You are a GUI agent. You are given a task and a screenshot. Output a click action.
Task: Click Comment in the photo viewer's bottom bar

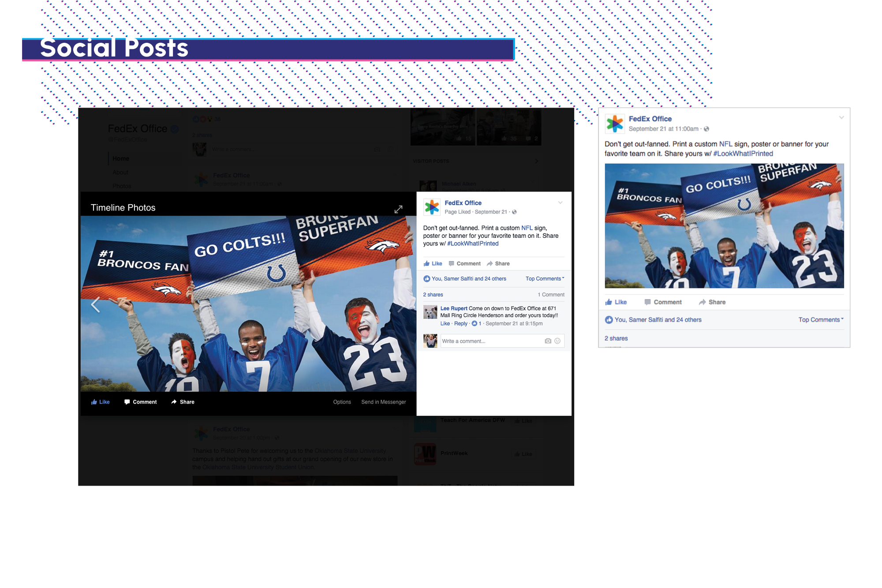pos(140,402)
